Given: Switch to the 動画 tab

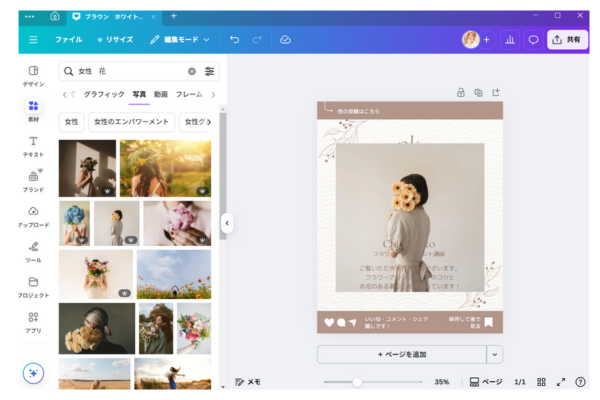Looking at the screenshot, I should tap(160, 94).
